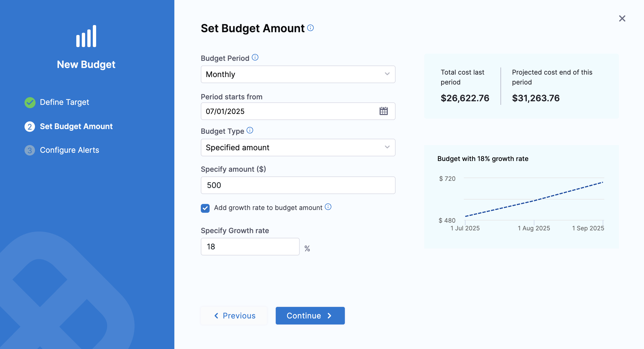Click the Budget Period info icon
This screenshot has height=349, width=644.
(x=255, y=57)
